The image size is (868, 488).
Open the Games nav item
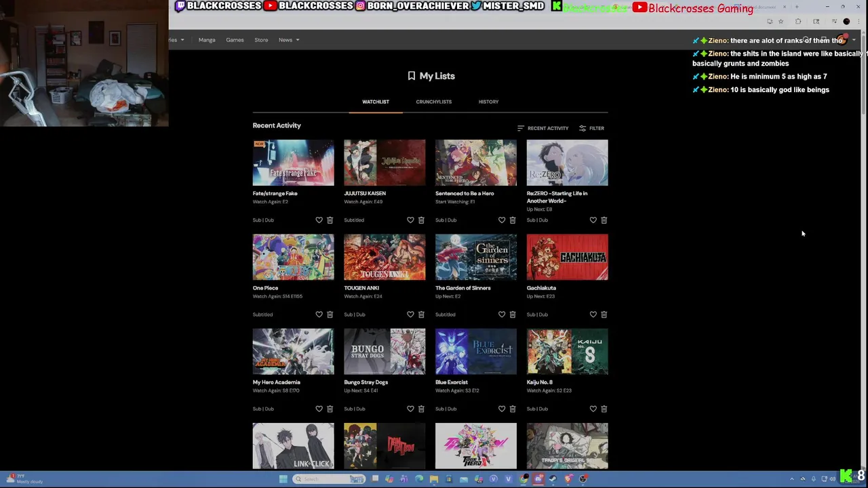coord(235,40)
